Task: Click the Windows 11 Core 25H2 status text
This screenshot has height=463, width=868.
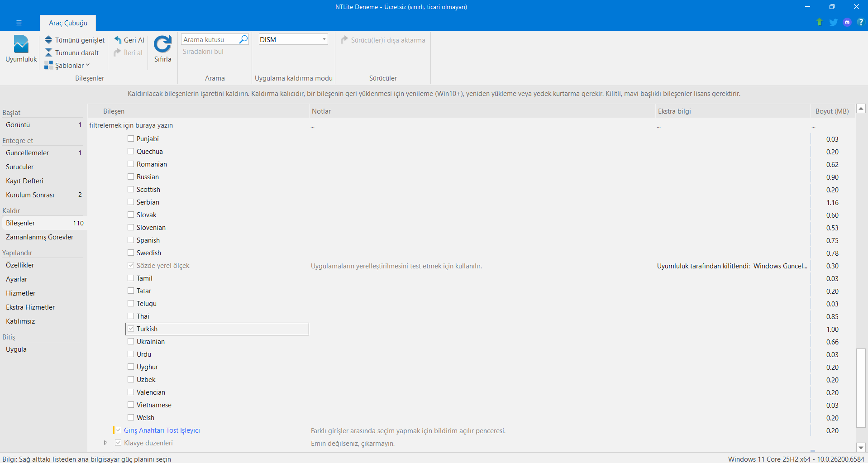Action: [796, 459]
